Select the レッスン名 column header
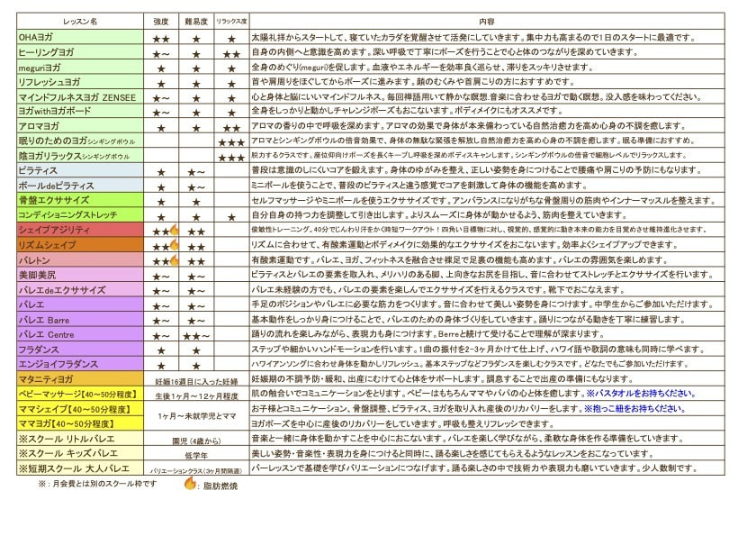Screen dimensions: 756x536 (x=80, y=22)
